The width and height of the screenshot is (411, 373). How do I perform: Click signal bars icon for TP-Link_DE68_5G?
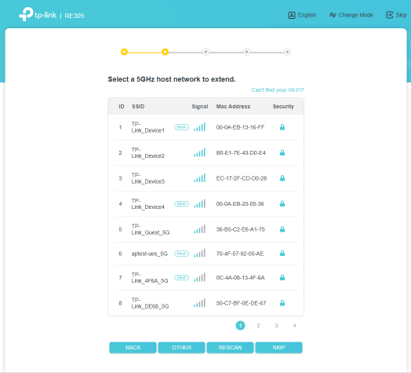[200, 303]
